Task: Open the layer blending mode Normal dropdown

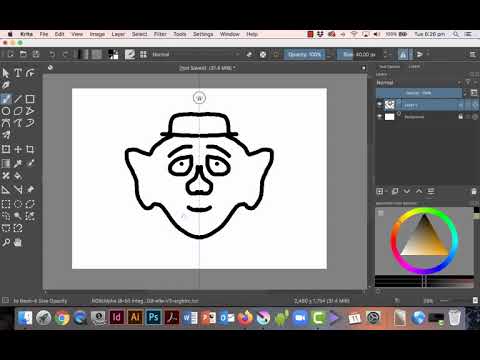Action: point(419,82)
